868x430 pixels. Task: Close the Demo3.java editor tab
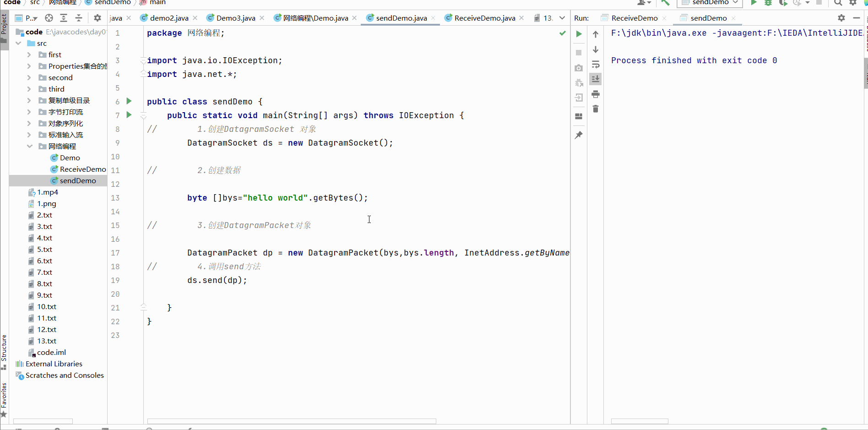[x=262, y=18]
